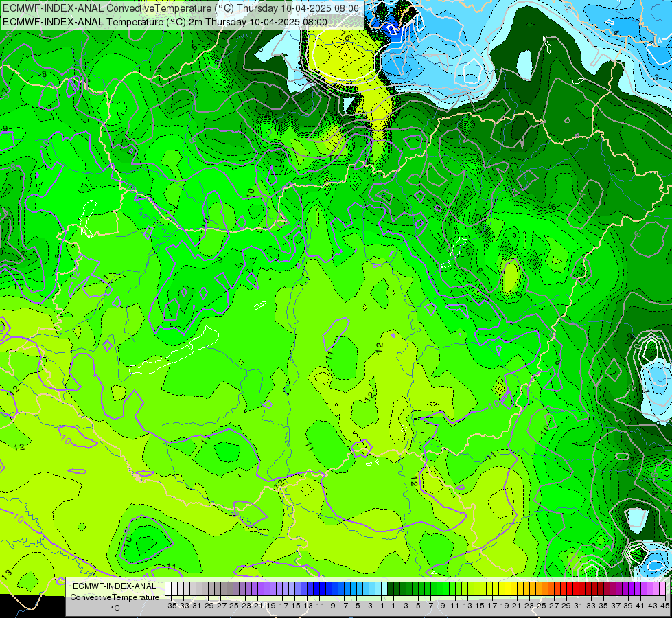Image resolution: width=672 pixels, height=618 pixels.
Task: Click the dark green legend swatch above 1
Action: point(391,589)
